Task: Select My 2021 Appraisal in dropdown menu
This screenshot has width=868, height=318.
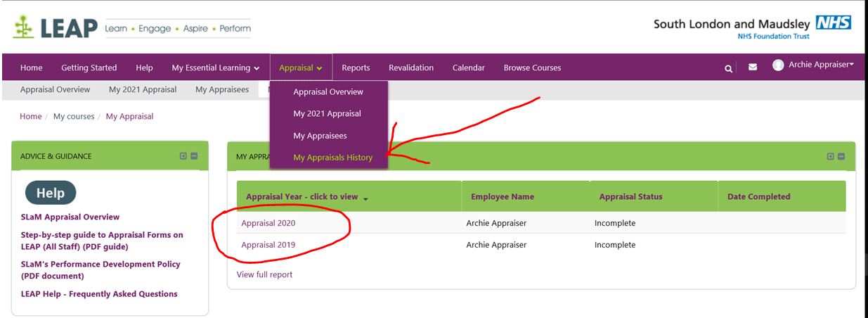Action: tap(328, 113)
